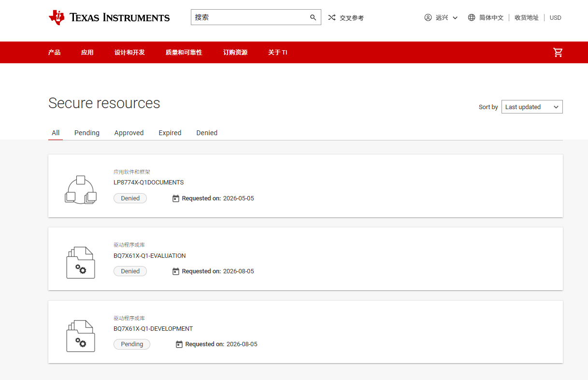Open the Sort by Last updated dropdown
This screenshot has height=380, width=588.
click(x=532, y=107)
